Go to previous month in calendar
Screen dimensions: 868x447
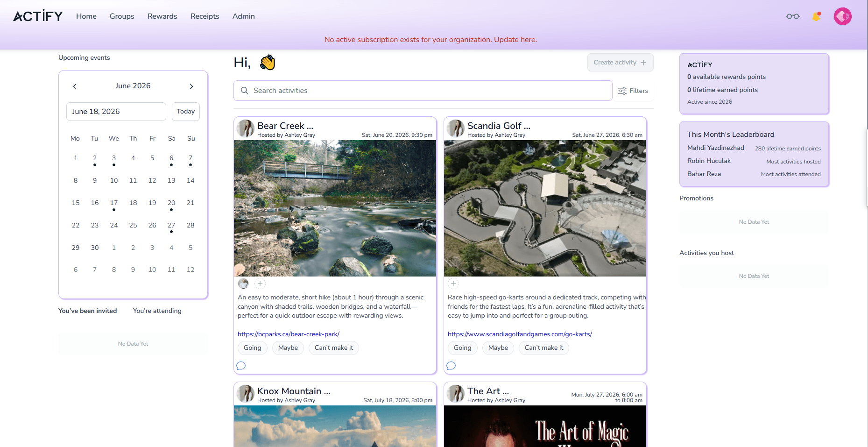pyautogui.click(x=75, y=86)
